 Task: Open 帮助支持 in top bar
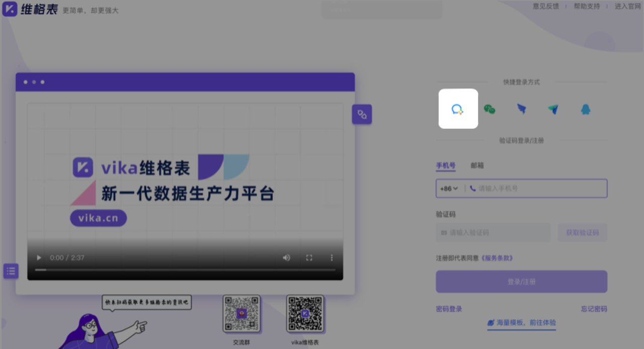[587, 6]
